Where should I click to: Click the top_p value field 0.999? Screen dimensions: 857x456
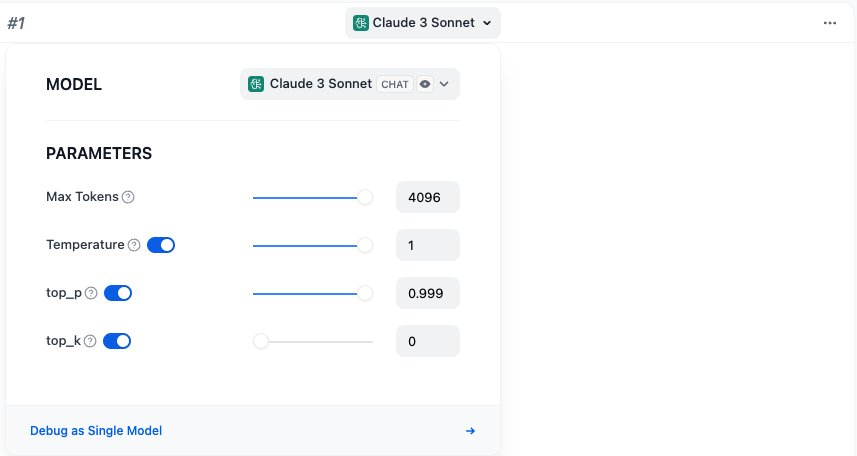(428, 294)
